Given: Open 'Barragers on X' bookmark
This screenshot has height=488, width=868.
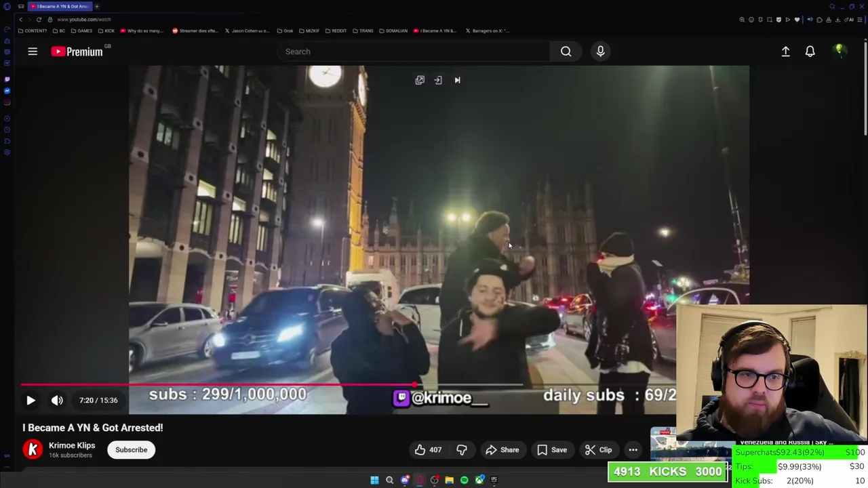Looking at the screenshot, I should click(x=487, y=30).
